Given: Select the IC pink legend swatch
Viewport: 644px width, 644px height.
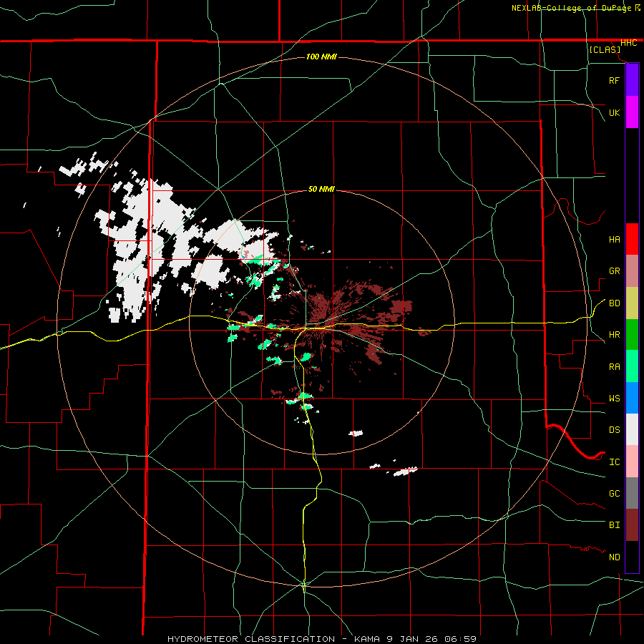Looking at the screenshot, I should tap(632, 462).
